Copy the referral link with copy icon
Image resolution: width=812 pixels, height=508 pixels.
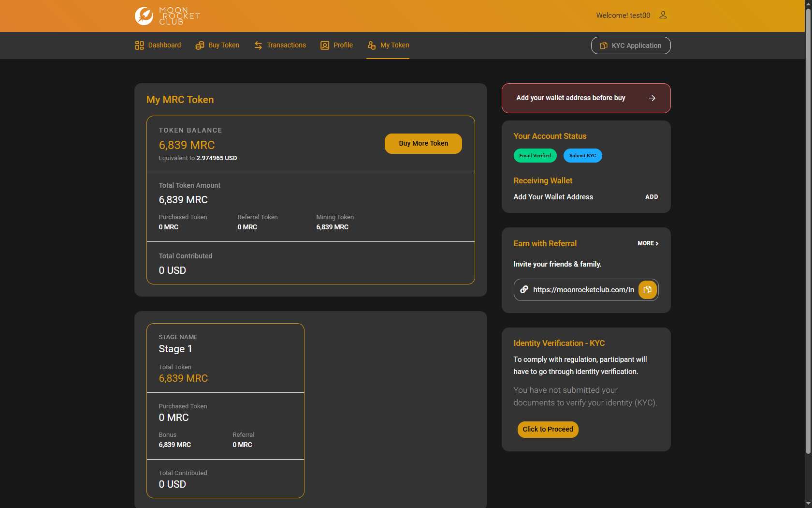click(x=647, y=290)
